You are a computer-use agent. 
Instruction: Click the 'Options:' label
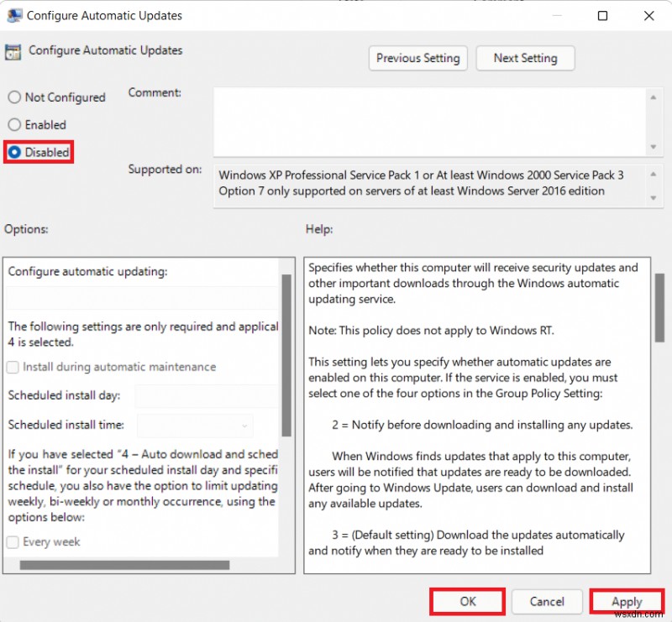(26, 229)
